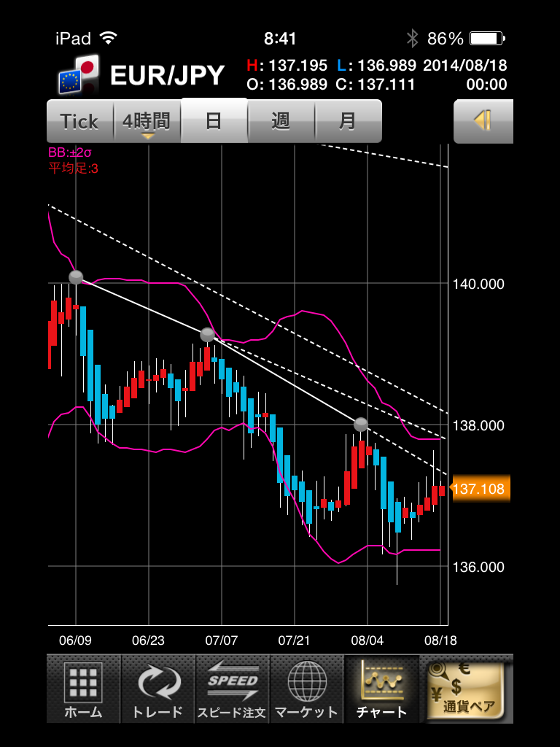The width and height of the screenshot is (560, 747).
Task: Open the 4時間 timeframe dropdown
Action: click(x=147, y=122)
